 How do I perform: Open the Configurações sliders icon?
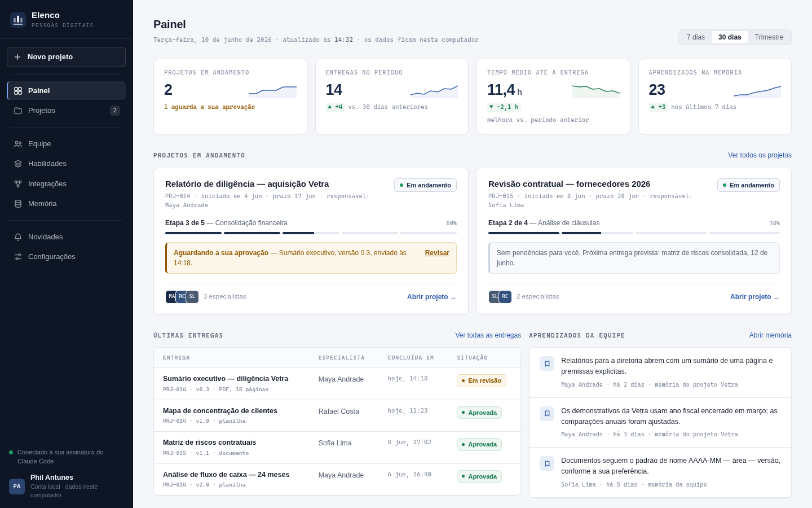pyautogui.click(x=18, y=257)
